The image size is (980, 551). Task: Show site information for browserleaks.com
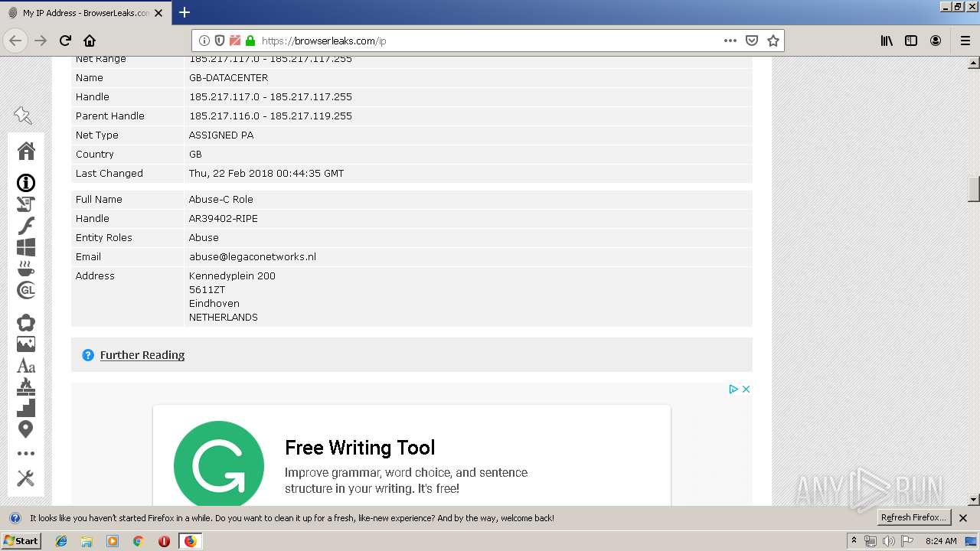tap(204, 41)
